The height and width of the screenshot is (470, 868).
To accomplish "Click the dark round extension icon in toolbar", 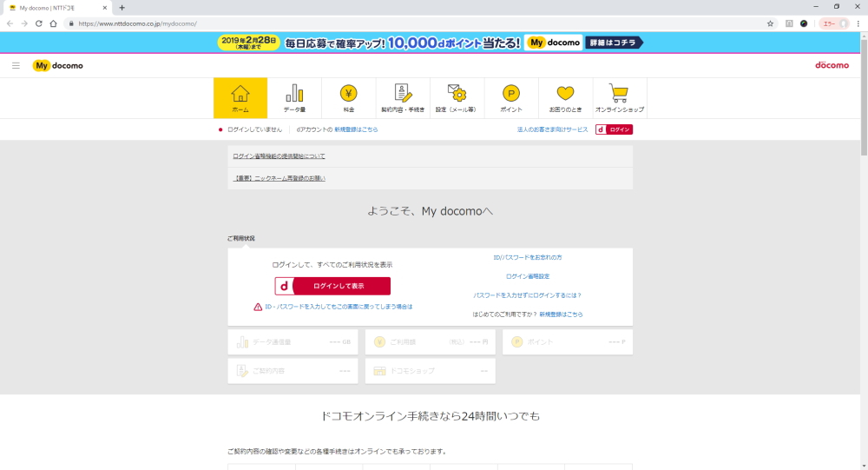I will coord(804,23).
